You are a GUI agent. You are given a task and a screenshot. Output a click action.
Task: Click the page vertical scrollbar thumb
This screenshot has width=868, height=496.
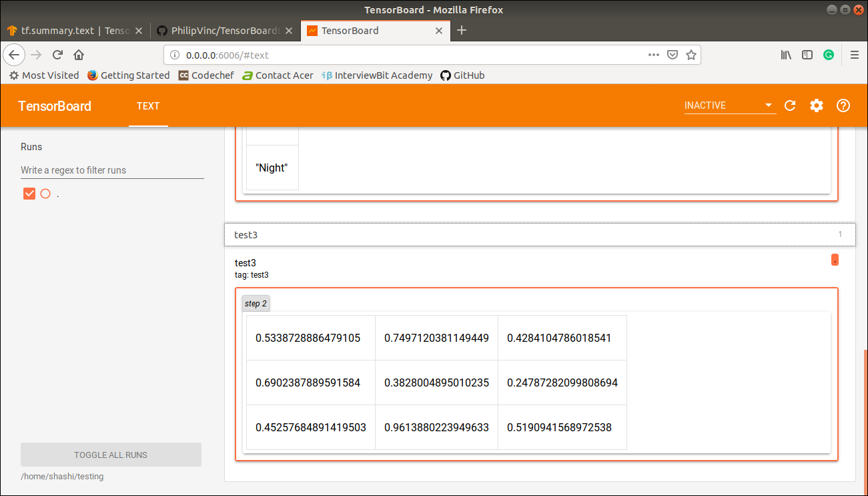point(865,422)
